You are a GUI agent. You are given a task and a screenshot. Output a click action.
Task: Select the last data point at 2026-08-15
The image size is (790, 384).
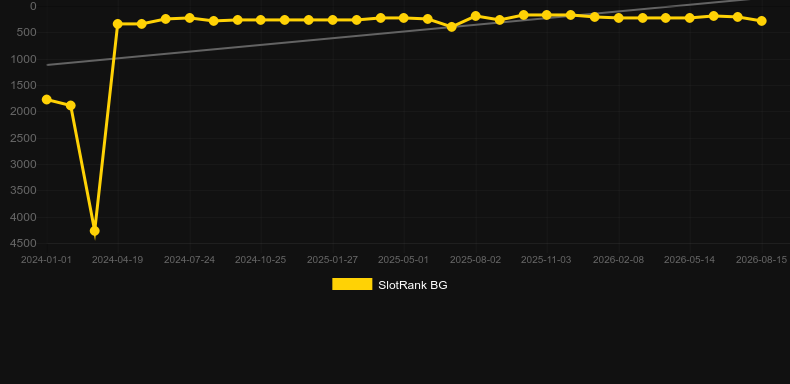[762, 21]
